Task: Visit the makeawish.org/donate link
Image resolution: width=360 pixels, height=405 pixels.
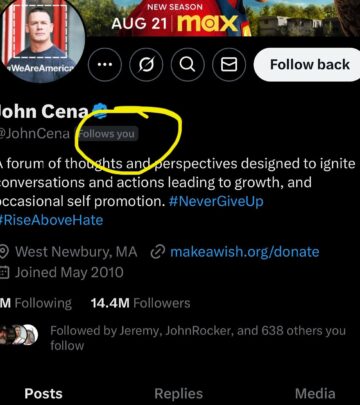Action: [245, 252]
